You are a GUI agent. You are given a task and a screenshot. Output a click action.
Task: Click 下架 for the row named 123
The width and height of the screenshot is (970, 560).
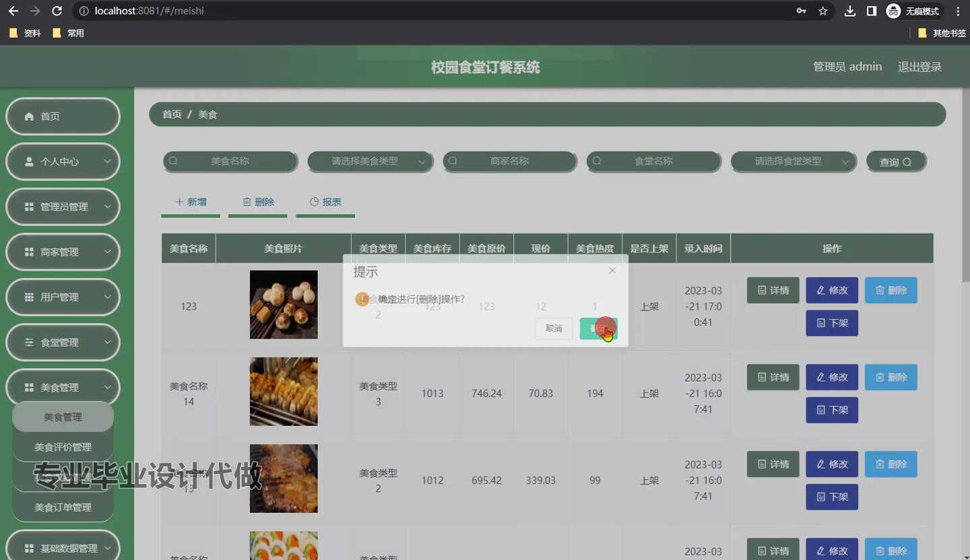click(x=832, y=323)
